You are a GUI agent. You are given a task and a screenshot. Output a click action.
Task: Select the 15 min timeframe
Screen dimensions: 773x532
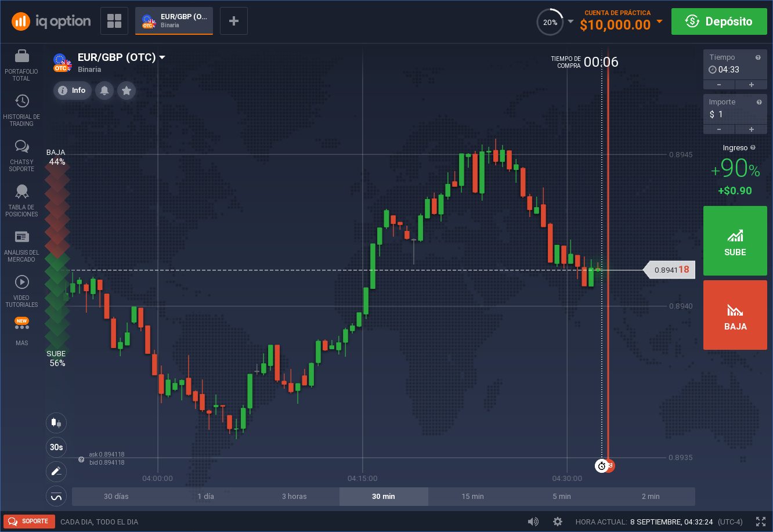click(472, 497)
